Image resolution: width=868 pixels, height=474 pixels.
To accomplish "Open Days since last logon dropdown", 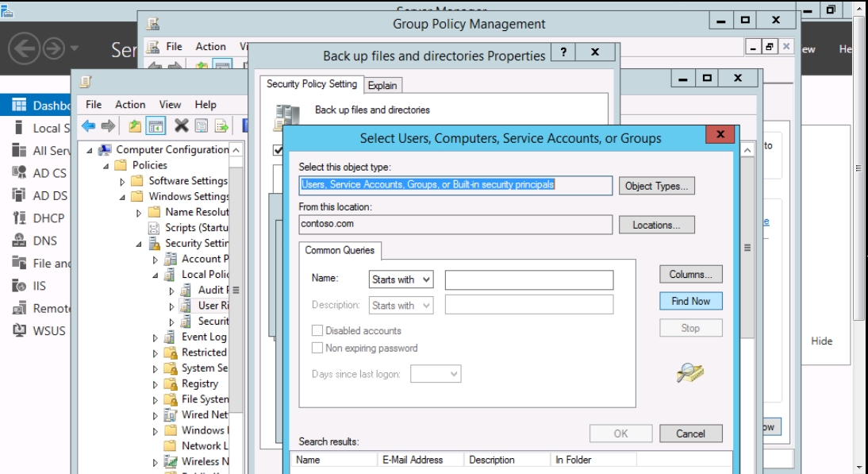I will pyautogui.click(x=436, y=373).
